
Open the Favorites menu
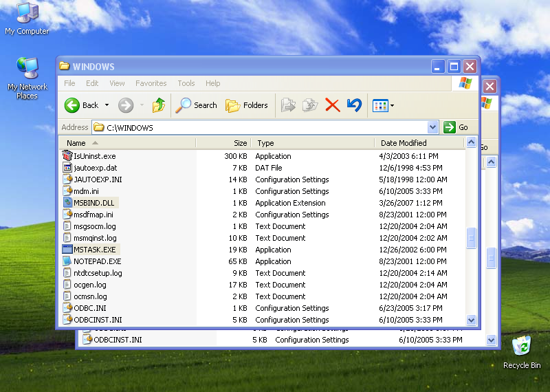coord(151,83)
